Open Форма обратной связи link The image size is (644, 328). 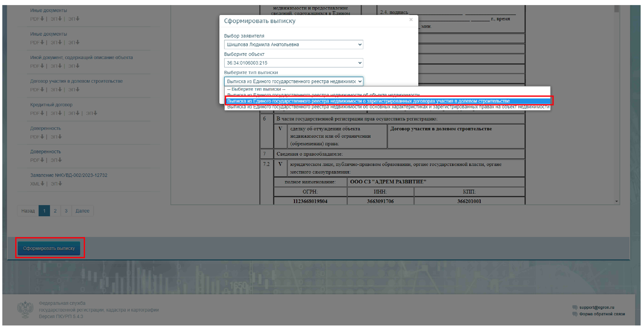[x=602, y=314]
